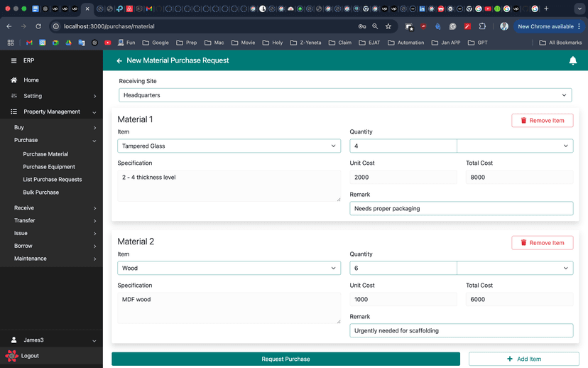Viewport: 588px width, 368px height.
Task: Click Material 2 total cost field 6000
Action: click(x=519, y=299)
